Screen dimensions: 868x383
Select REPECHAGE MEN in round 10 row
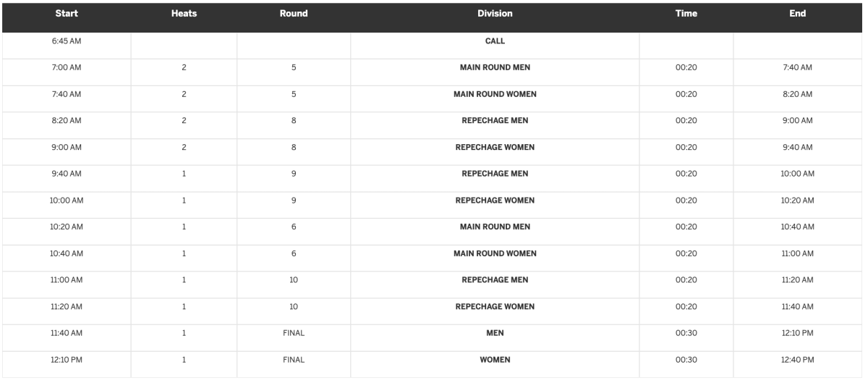[495, 280]
